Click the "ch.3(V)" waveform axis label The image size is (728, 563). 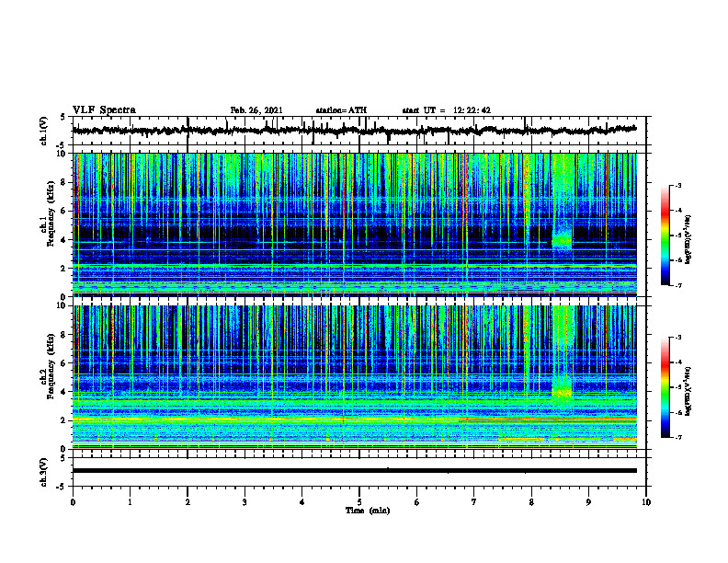tap(44, 472)
